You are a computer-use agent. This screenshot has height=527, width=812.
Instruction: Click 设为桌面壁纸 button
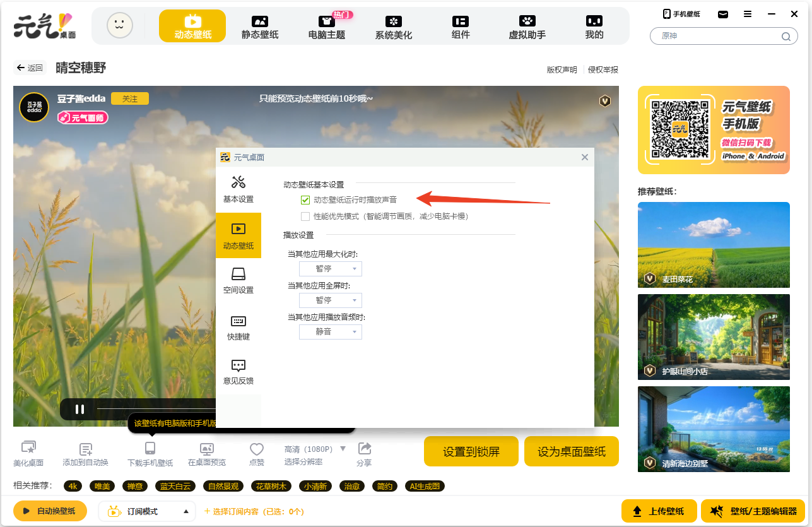coord(571,451)
